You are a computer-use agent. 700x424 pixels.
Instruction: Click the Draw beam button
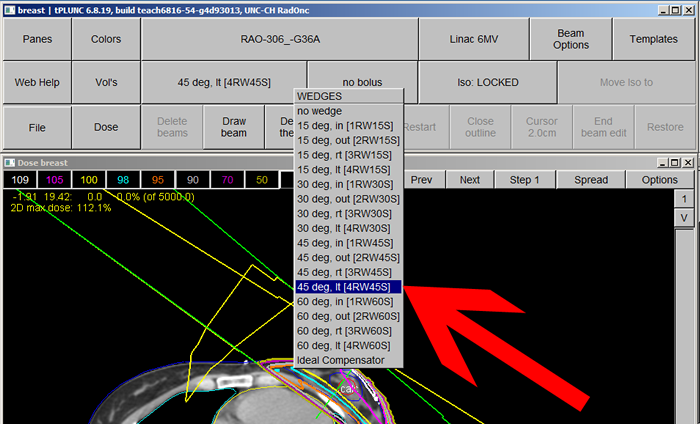click(x=234, y=127)
